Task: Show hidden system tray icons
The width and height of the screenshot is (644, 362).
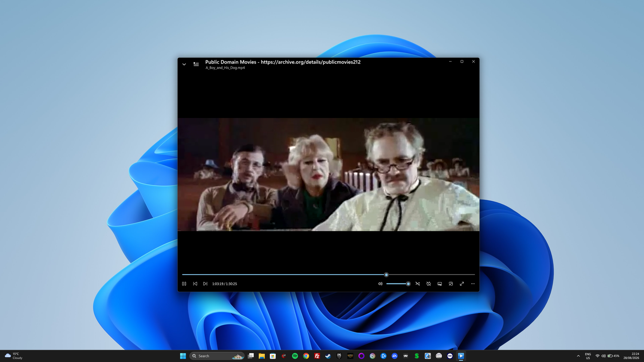Action: tap(578, 356)
